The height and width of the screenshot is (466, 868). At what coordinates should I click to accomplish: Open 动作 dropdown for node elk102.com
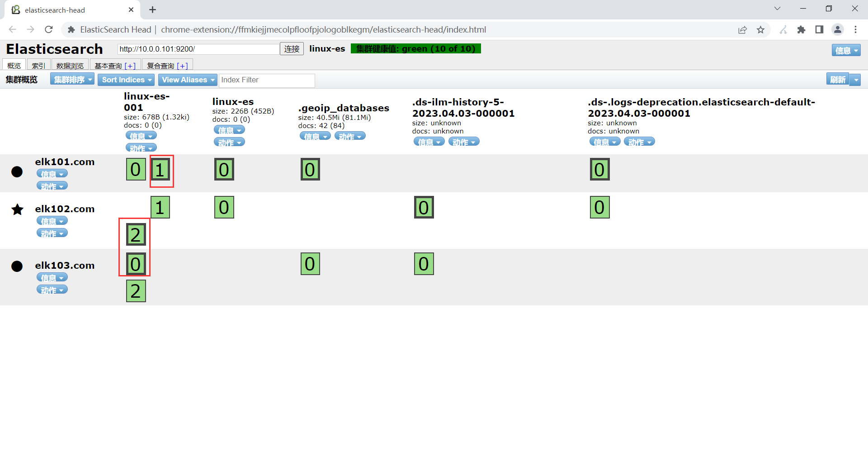(52, 233)
